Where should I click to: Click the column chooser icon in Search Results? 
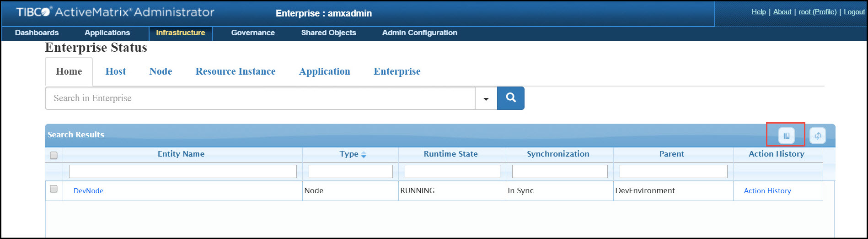786,136
